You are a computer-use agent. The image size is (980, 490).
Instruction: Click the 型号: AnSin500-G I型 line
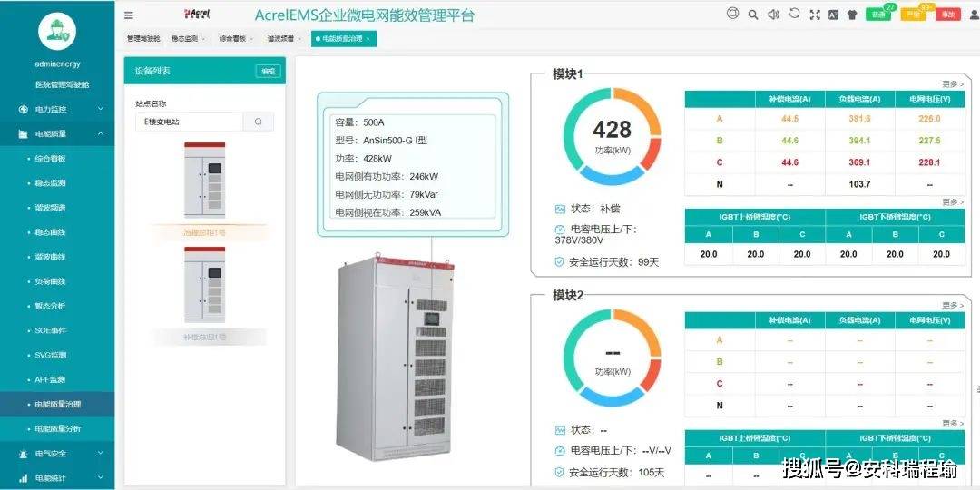click(x=382, y=141)
